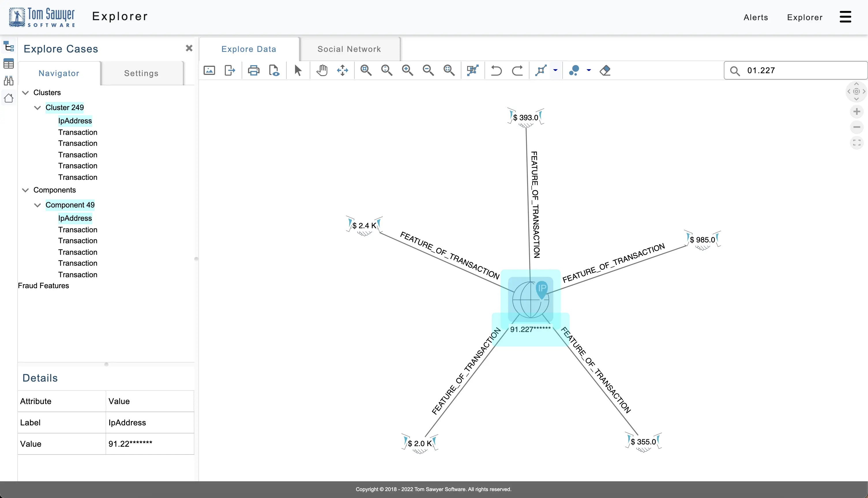Screen dimensions: 868x498
Task: Select the $ 985.0 transaction node
Action: point(702,240)
